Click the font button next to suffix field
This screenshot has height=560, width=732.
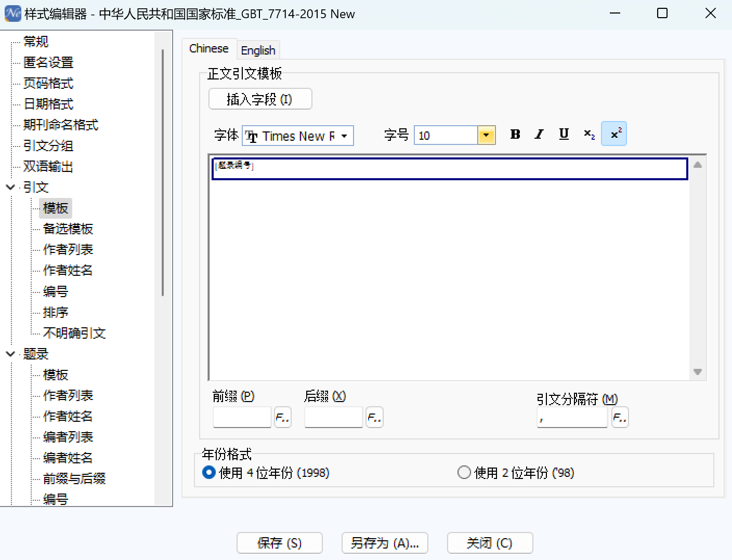click(374, 417)
